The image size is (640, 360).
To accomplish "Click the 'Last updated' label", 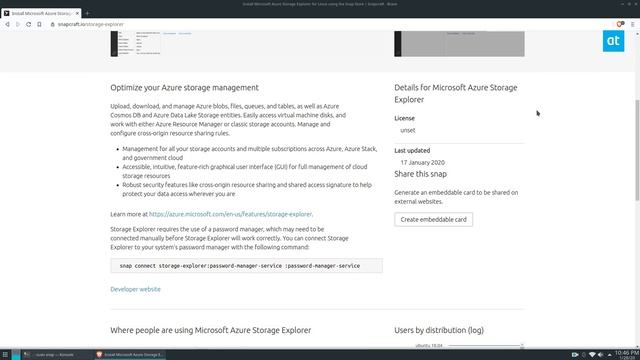I will click(x=412, y=151).
